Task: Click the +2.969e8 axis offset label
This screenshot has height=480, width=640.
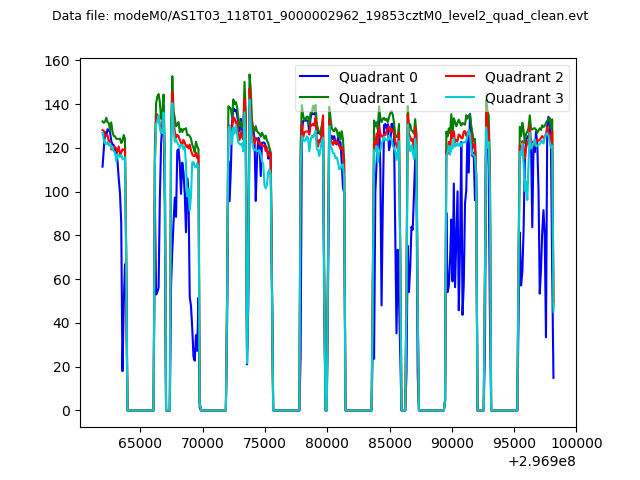Action: pyautogui.click(x=542, y=461)
